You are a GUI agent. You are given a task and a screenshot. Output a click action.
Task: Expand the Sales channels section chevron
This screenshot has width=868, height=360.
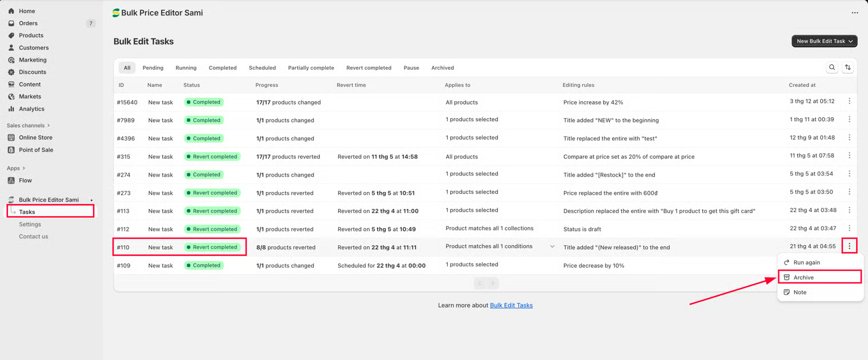pos(49,126)
